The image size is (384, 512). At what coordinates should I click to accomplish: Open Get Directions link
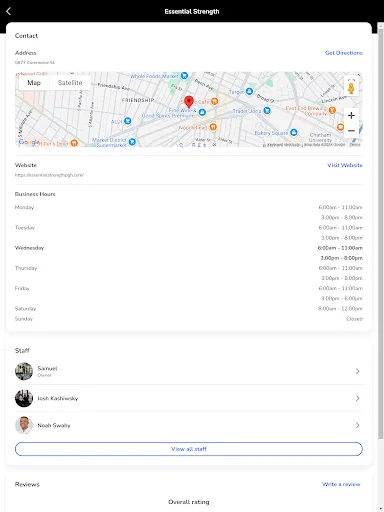click(x=343, y=53)
